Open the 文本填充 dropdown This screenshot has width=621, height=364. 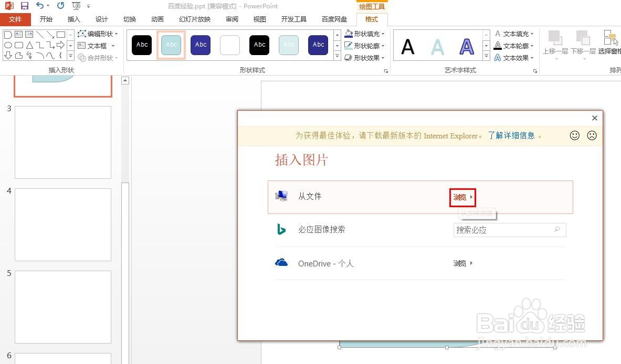(x=514, y=34)
